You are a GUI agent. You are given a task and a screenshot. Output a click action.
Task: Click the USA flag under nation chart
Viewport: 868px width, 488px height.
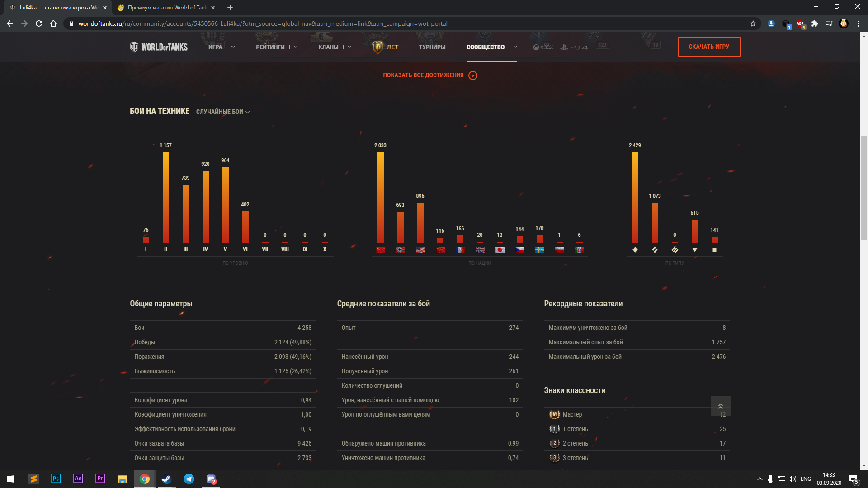coord(420,249)
